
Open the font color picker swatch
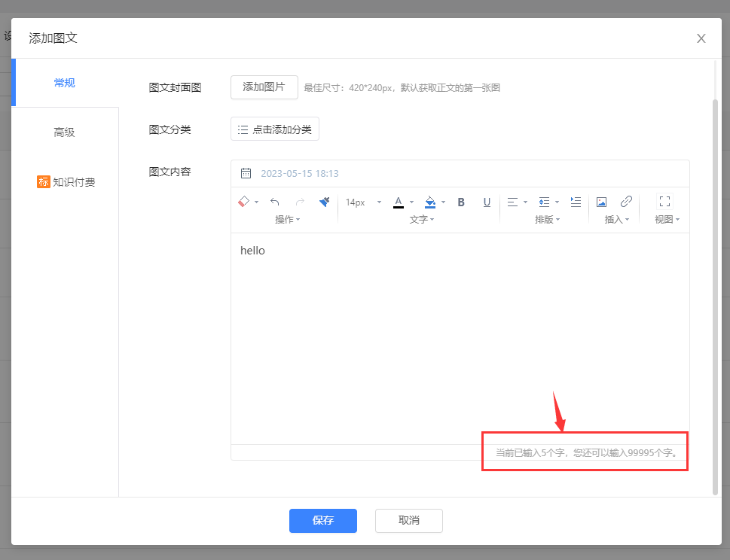(398, 202)
